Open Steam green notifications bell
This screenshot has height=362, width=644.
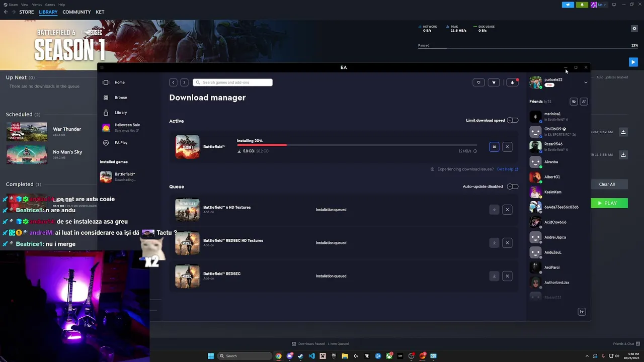tap(582, 5)
